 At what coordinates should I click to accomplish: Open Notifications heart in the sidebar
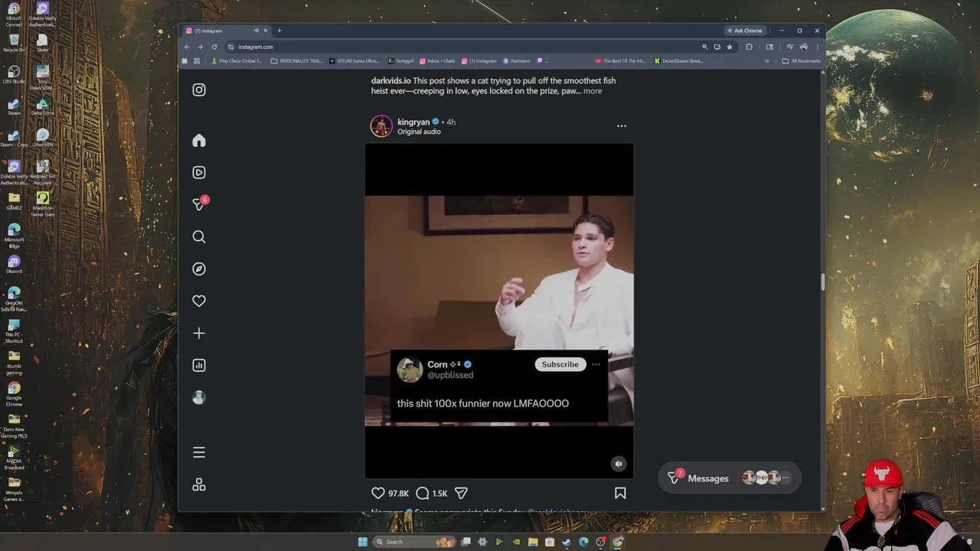coord(199,302)
